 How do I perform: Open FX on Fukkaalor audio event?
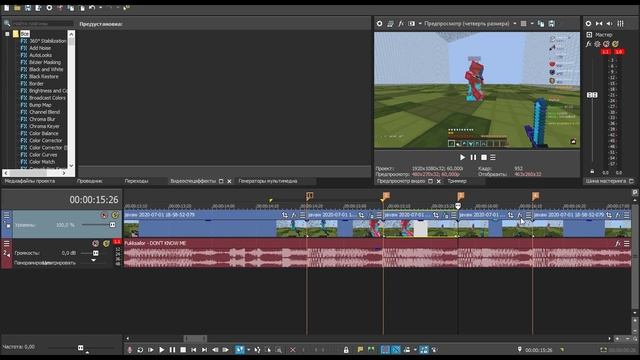[618, 244]
